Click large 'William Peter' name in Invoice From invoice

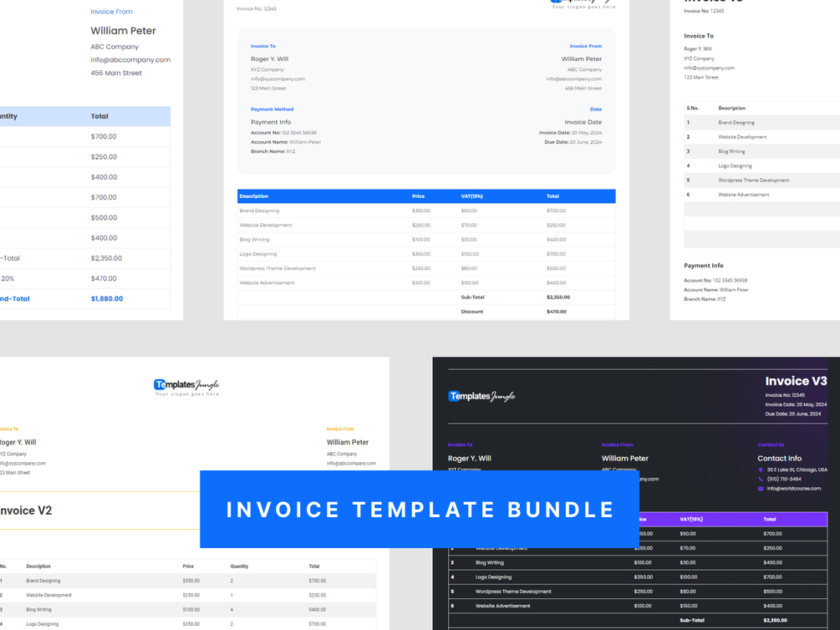pos(123,31)
